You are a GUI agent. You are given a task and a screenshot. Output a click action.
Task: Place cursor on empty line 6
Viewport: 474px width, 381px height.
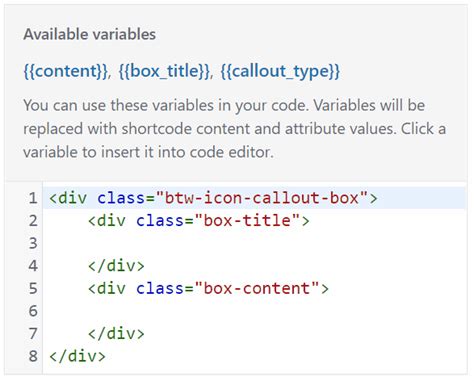coord(253,311)
